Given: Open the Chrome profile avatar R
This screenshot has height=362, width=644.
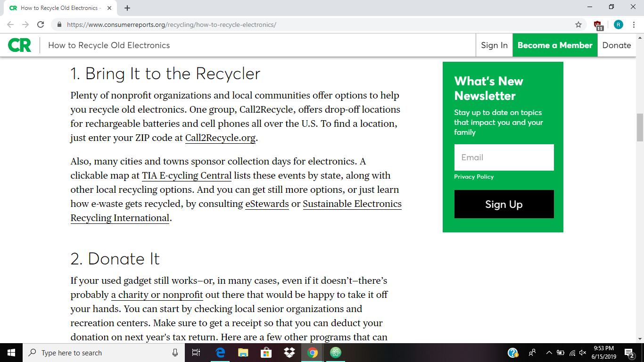Looking at the screenshot, I should [x=618, y=25].
